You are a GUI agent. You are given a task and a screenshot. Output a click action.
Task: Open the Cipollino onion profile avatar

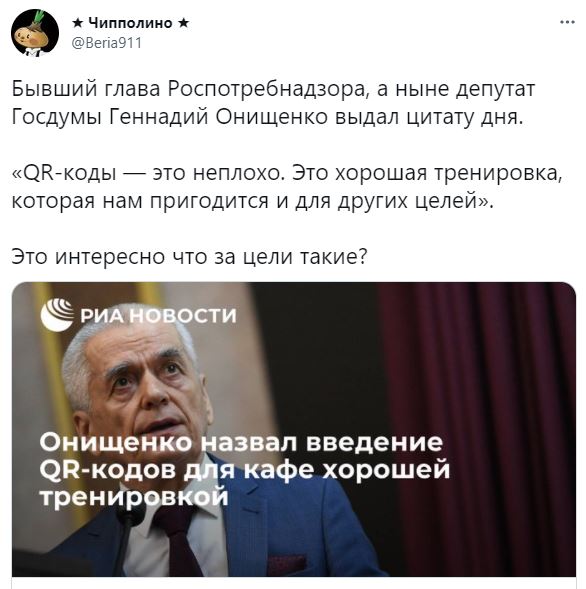[35, 33]
